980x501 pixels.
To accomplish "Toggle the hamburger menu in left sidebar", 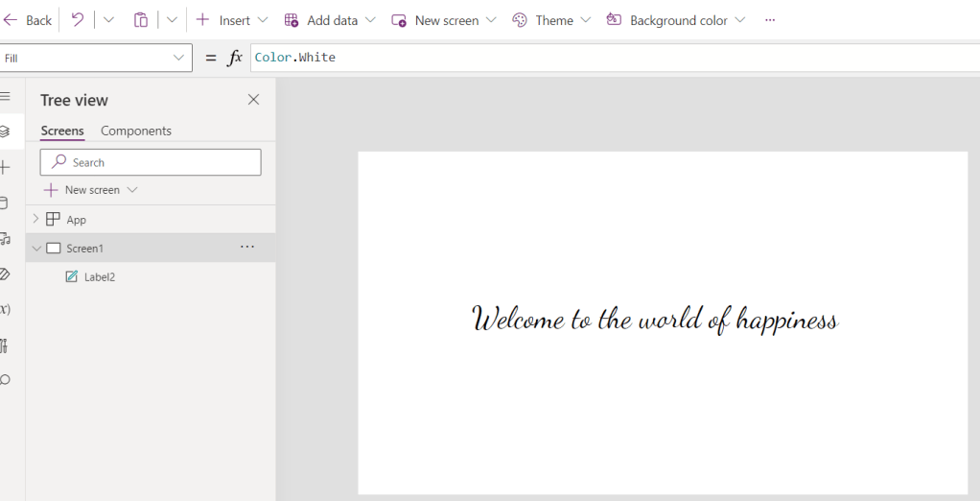I will click(x=6, y=96).
